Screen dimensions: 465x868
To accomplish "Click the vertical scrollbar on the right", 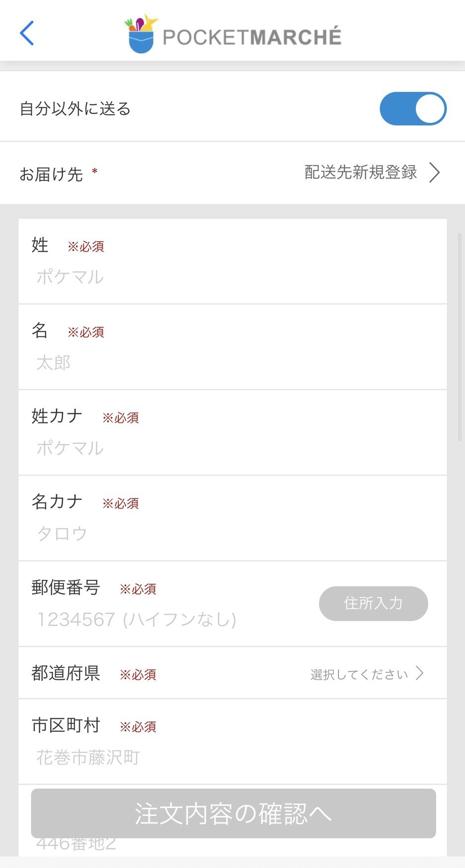I will [460, 338].
